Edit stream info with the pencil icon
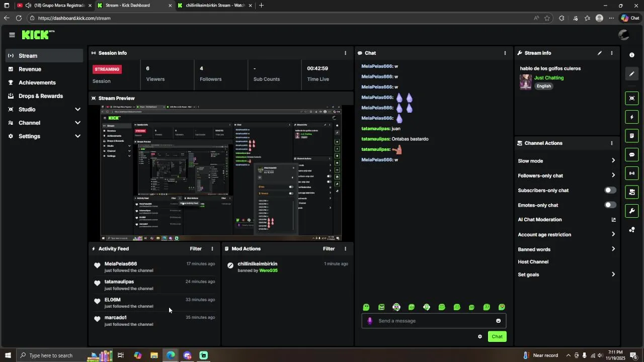 599,53
